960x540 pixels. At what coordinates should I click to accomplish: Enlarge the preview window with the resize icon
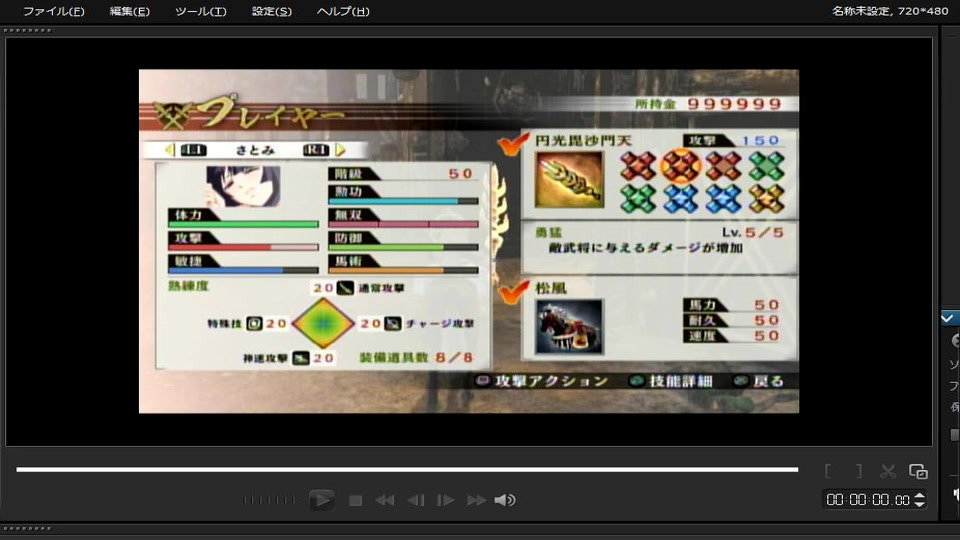pos(918,471)
